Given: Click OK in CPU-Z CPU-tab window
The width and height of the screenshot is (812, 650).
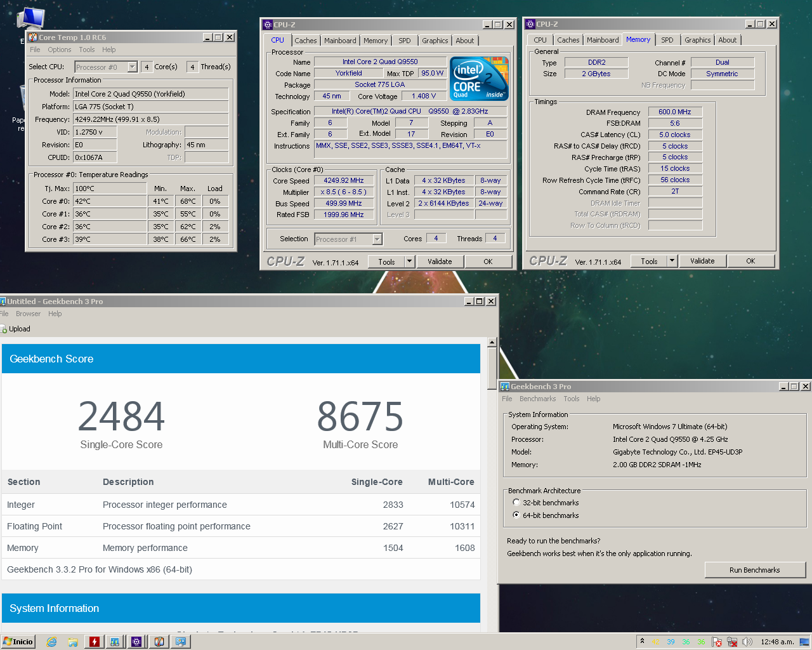Looking at the screenshot, I should click(488, 262).
